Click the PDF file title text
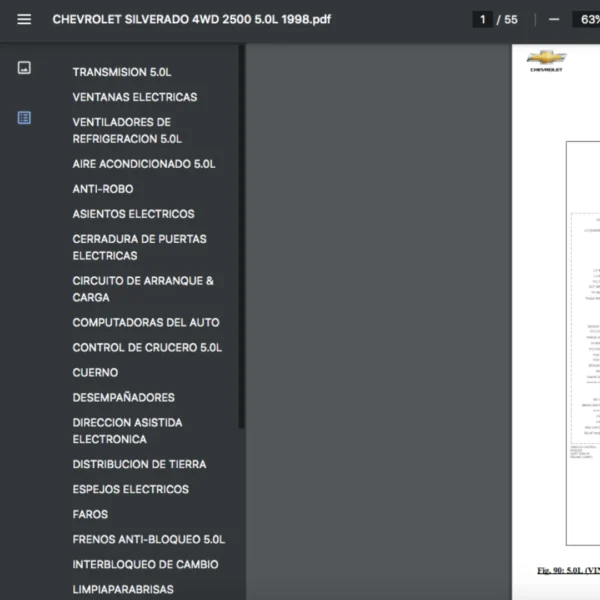600x600 pixels. pyautogui.click(x=192, y=19)
